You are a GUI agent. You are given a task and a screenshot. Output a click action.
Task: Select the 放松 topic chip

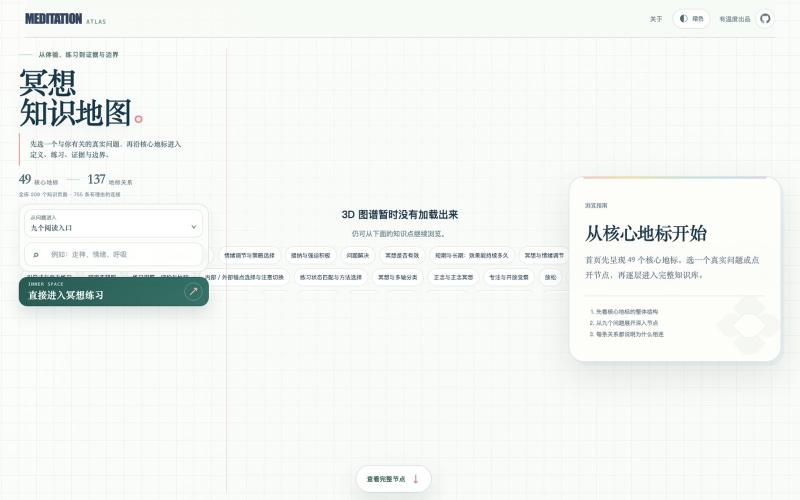click(551, 277)
